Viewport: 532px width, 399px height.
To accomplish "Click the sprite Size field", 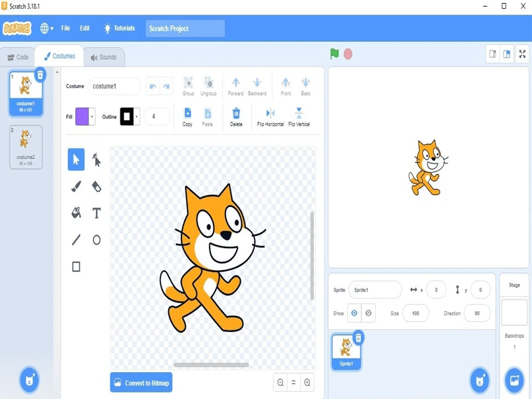I will pos(416,313).
